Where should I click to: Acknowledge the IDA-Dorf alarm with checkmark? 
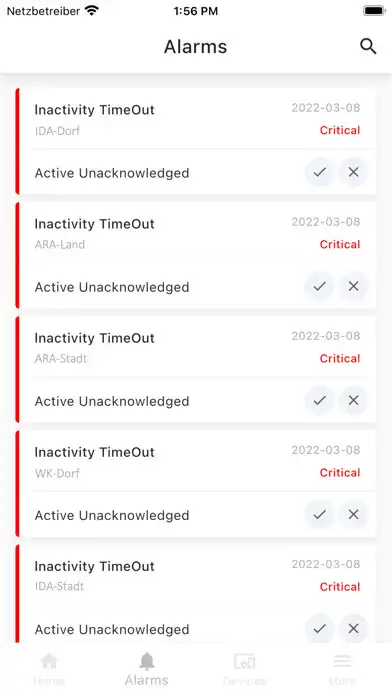(x=320, y=172)
